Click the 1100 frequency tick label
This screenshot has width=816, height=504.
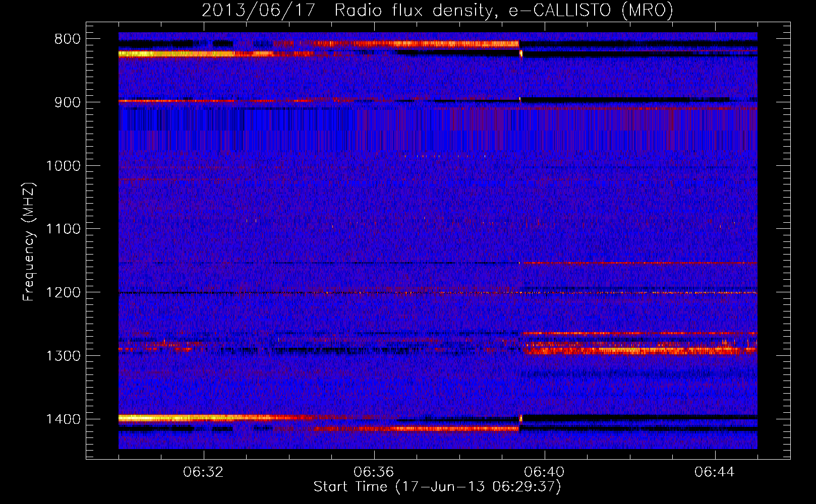[64, 229]
